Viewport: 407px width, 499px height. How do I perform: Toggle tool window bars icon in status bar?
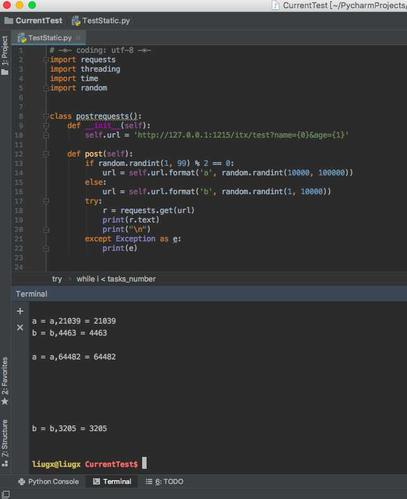click(6, 494)
